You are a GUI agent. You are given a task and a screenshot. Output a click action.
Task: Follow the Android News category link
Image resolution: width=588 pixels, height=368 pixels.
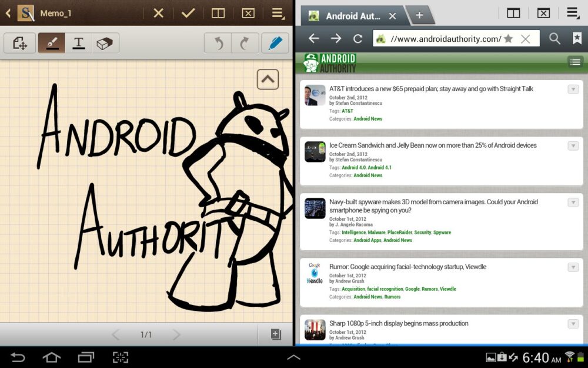click(368, 118)
